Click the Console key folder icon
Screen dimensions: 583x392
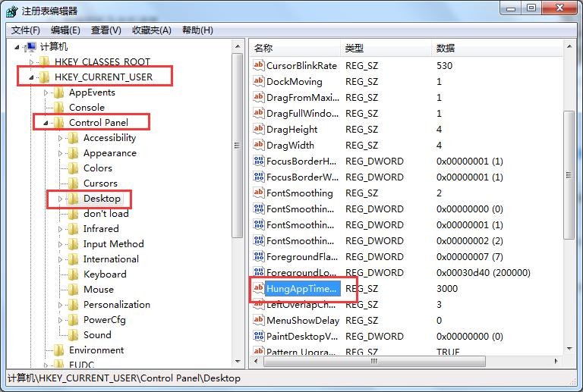pyautogui.click(x=59, y=107)
